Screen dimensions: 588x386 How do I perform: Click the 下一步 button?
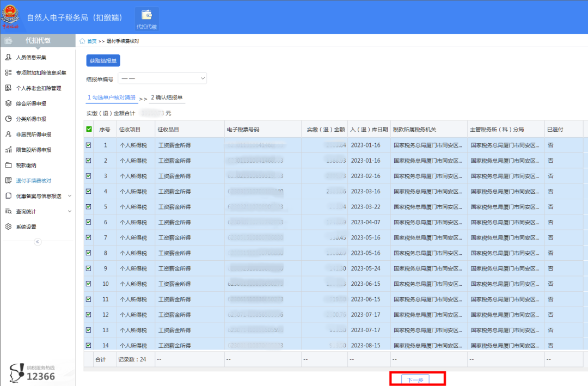point(415,379)
